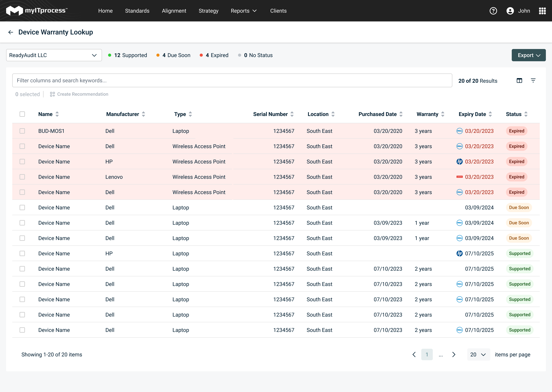This screenshot has height=392, width=552.
Task: Focus the filter columns search field
Action: pos(232,81)
